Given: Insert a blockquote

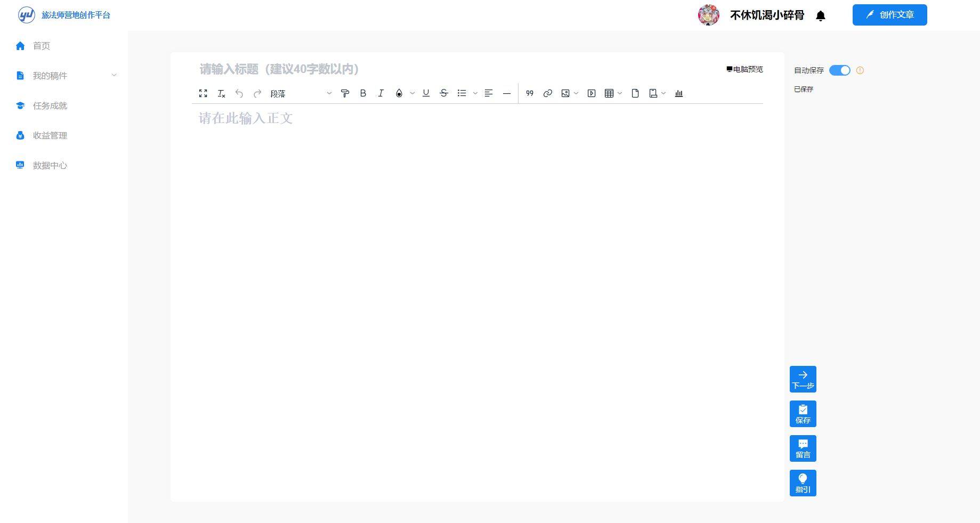Looking at the screenshot, I should pyautogui.click(x=529, y=93).
